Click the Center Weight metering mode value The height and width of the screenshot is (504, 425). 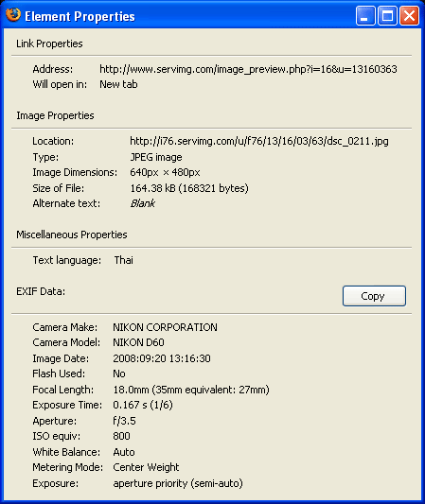pyautogui.click(x=146, y=467)
